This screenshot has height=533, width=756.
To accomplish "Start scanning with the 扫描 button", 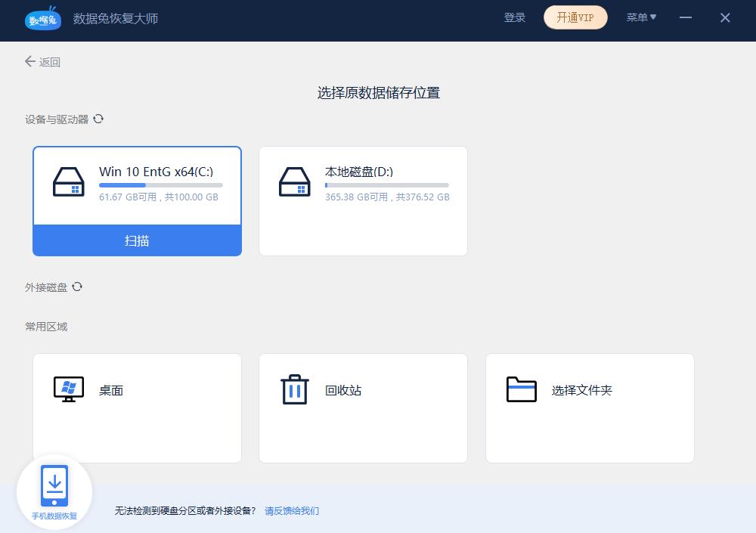I will pyautogui.click(x=137, y=240).
